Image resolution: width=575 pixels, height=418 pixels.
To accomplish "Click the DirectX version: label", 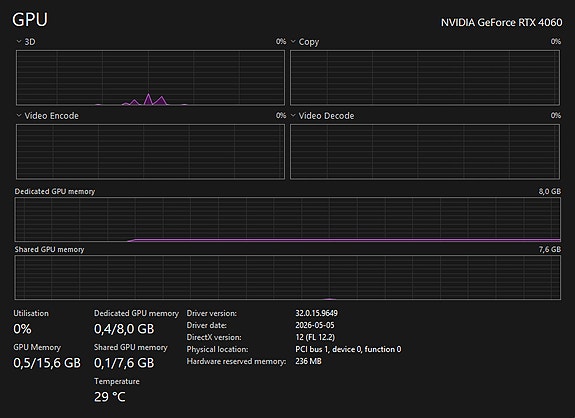I will tap(214, 337).
